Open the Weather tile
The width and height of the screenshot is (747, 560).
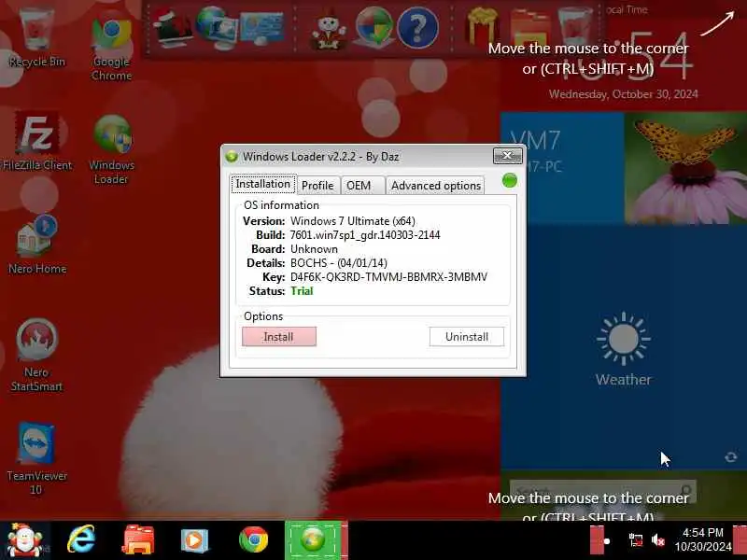click(x=623, y=348)
